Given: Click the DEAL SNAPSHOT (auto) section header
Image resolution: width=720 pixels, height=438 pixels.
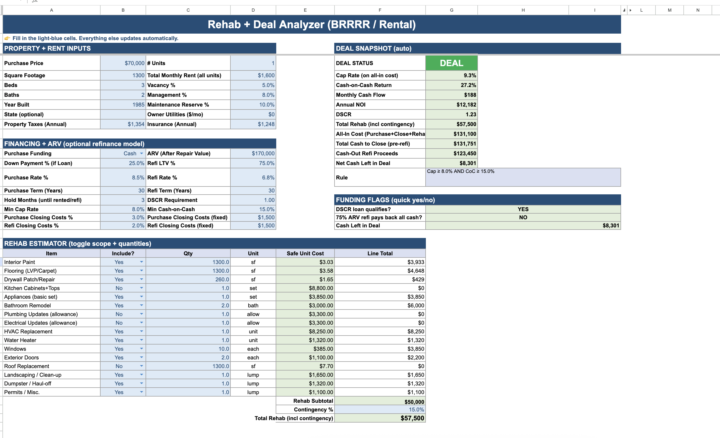Looking at the screenshot, I should click(478, 48).
